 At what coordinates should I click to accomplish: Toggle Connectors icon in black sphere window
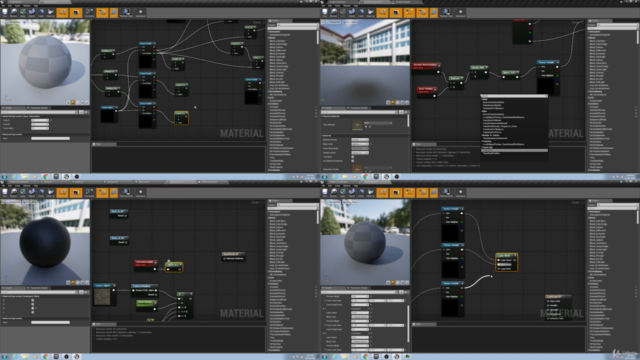[62, 192]
